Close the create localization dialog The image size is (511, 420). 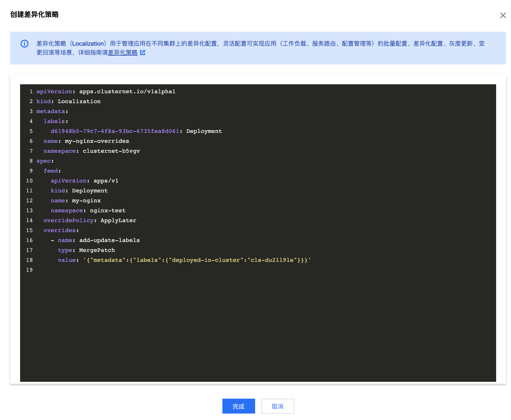503,15
